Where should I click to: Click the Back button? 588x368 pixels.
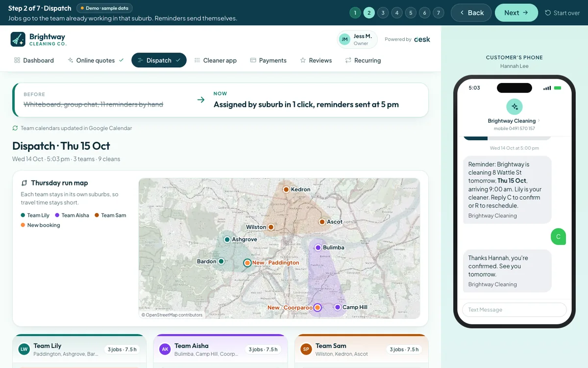[471, 13]
